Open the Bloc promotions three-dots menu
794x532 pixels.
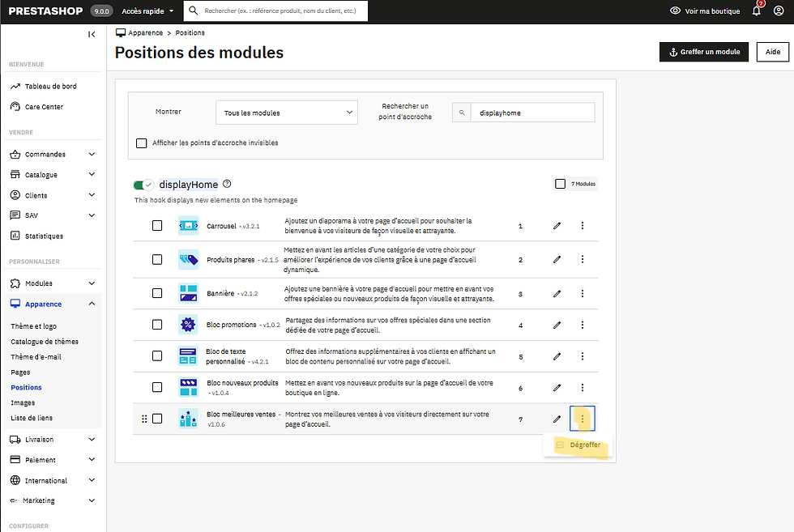click(x=583, y=325)
